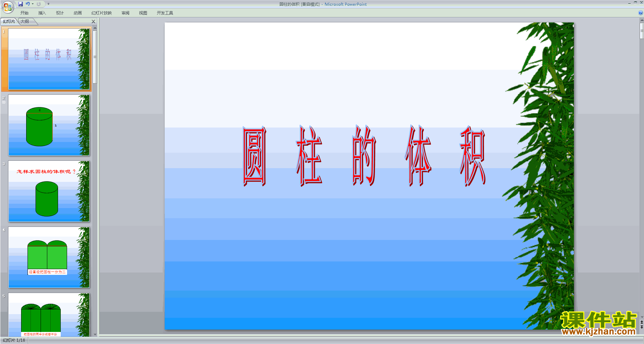Close the PowerPoint window
This screenshot has height=344, width=644.
click(x=641, y=3)
